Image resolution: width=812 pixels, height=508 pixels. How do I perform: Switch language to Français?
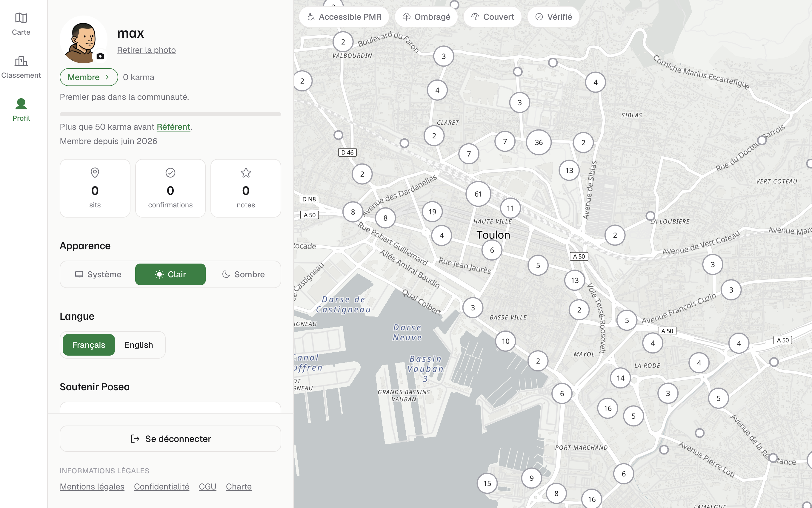click(x=89, y=345)
